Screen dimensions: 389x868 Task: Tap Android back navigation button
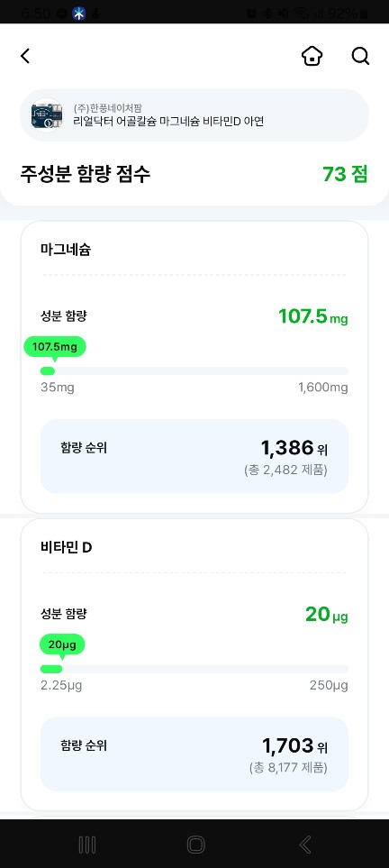(x=305, y=845)
